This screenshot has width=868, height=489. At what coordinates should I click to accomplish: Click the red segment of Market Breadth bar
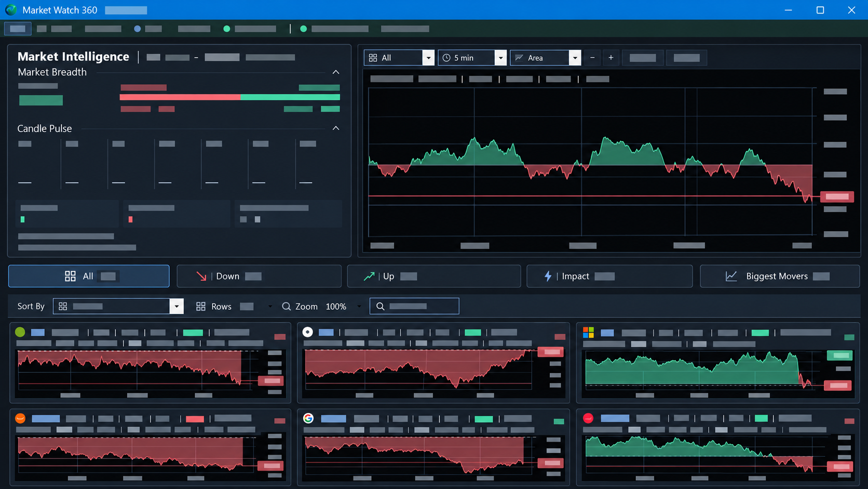[x=180, y=97]
